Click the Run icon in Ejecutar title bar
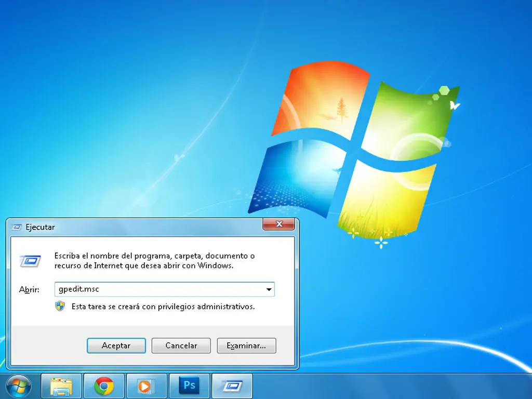Screen dimensions: 532x399 pos(17,227)
